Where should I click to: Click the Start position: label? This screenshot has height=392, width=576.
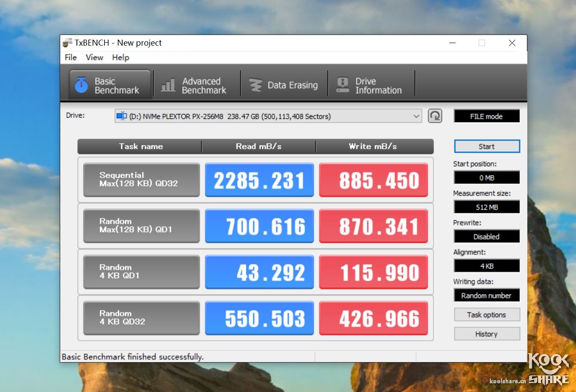pos(475,164)
